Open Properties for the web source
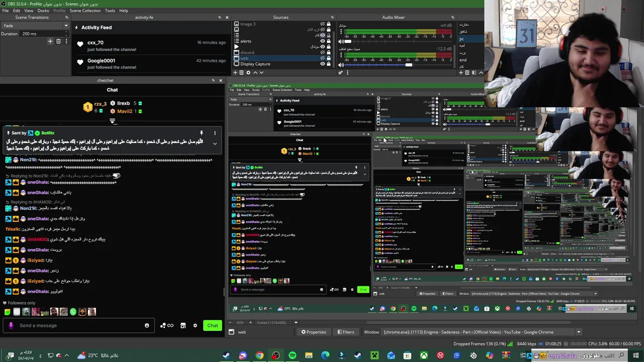 (x=313, y=332)
